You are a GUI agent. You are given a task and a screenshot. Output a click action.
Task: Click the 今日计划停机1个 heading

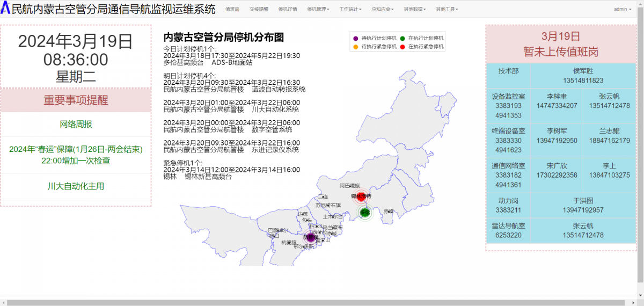[x=190, y=49]
